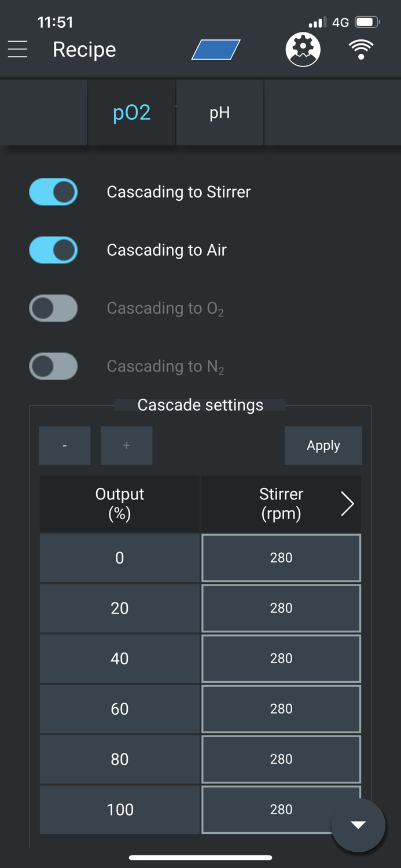
Task: Tap the round down-arrow floating button
Action: click(358, 825)
